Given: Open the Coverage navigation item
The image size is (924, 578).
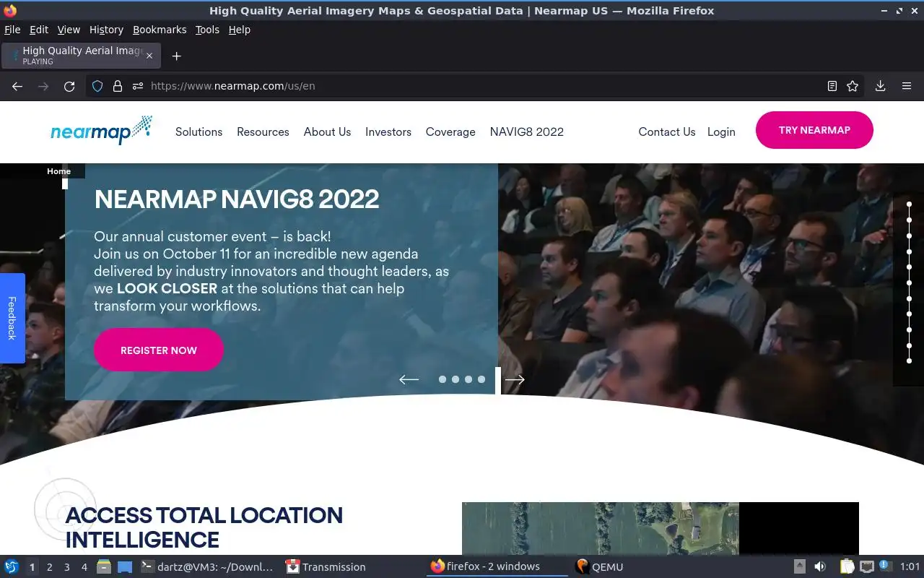Looking at the screenshot, I should (450, 131).
